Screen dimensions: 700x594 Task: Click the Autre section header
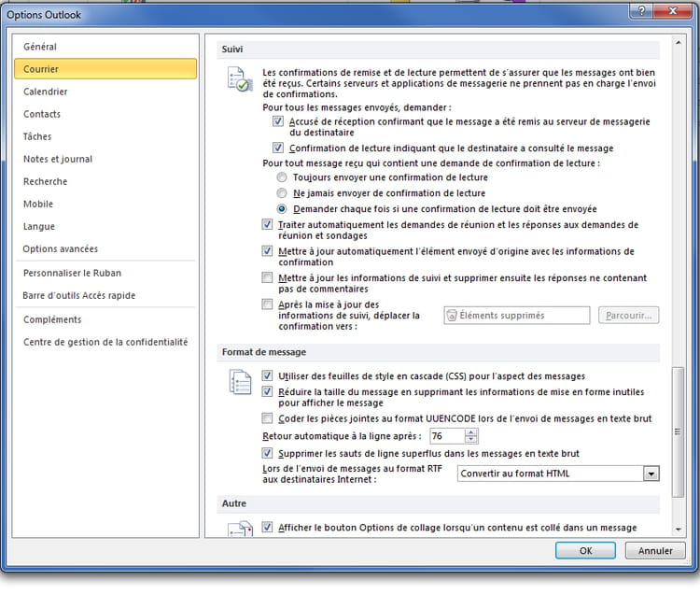point(438,503)
